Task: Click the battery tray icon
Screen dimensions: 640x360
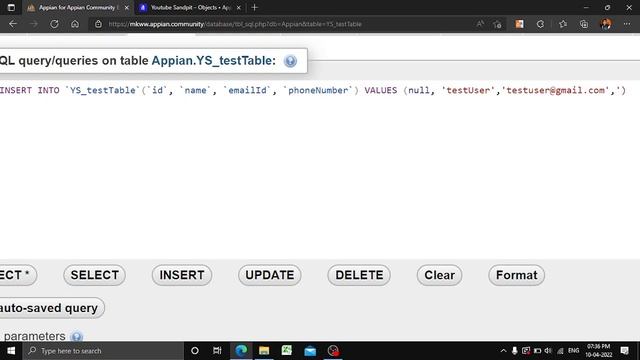Action: click(x=537, y=351)
